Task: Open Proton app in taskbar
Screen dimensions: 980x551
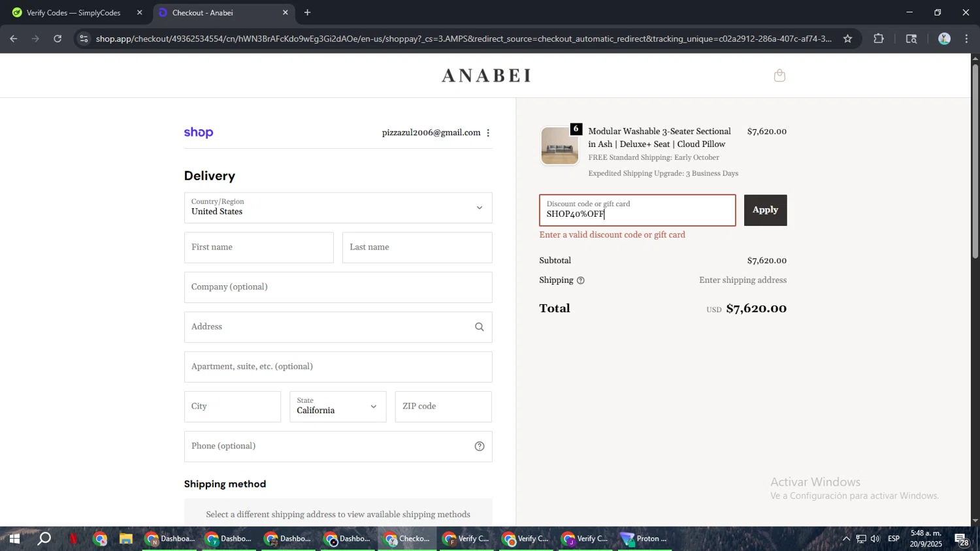Action: [644, 539]
